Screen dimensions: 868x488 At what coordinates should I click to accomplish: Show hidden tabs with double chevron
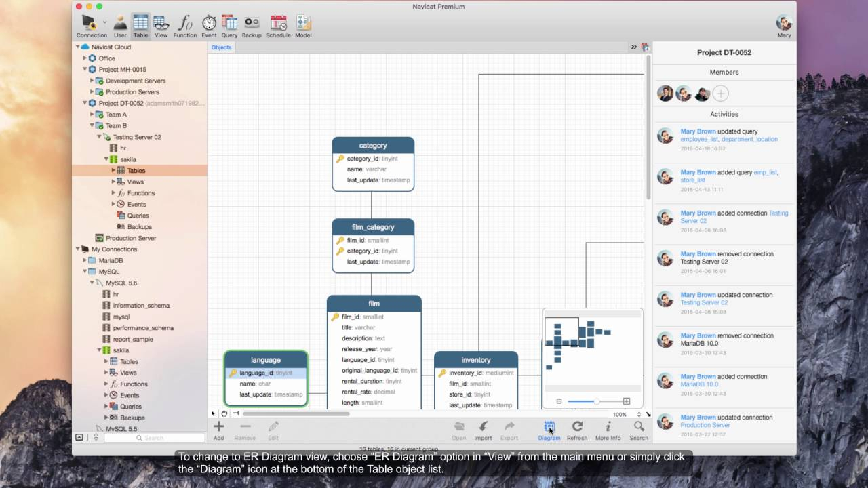(634, 47)
